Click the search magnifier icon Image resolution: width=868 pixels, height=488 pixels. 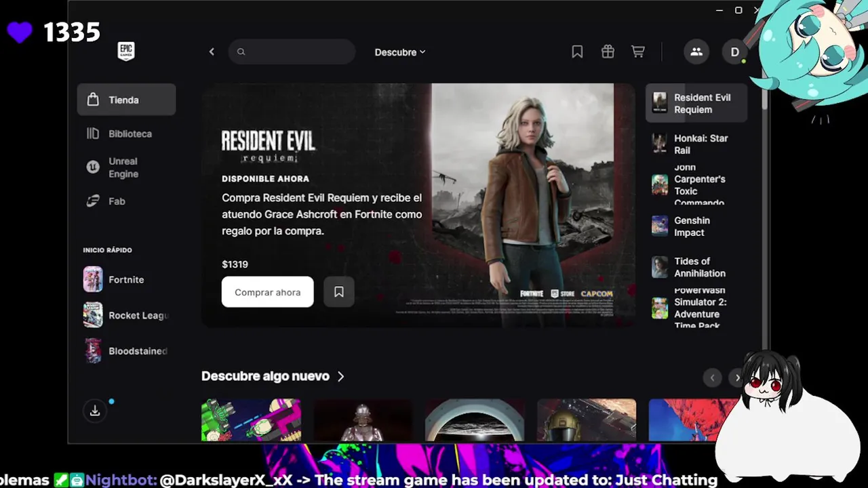pyautogui.click(x=241, y=52)
